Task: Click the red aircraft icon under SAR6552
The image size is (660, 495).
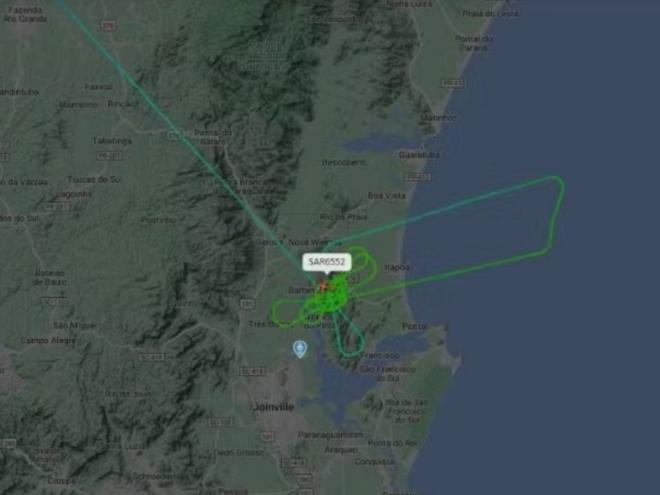Action: pyautogui.click(x=322, y=286)
